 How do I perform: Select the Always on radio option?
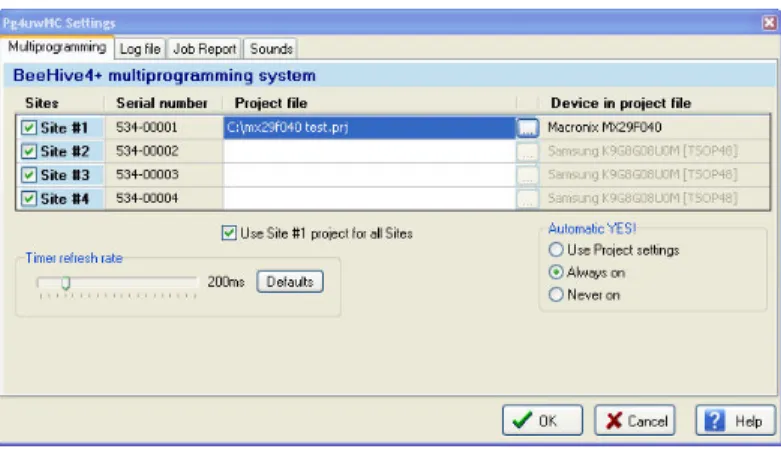pos(556,272)
